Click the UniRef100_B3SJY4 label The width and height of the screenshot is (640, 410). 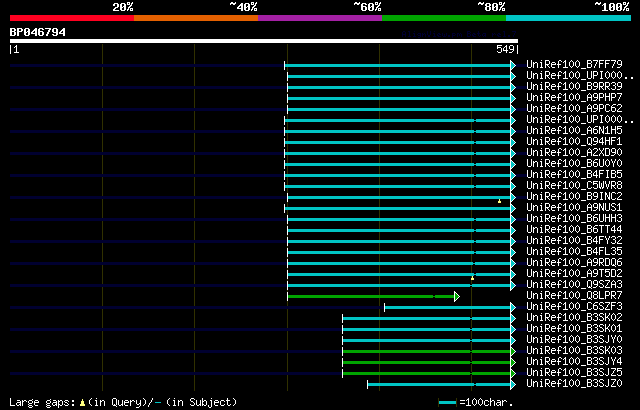574,362
